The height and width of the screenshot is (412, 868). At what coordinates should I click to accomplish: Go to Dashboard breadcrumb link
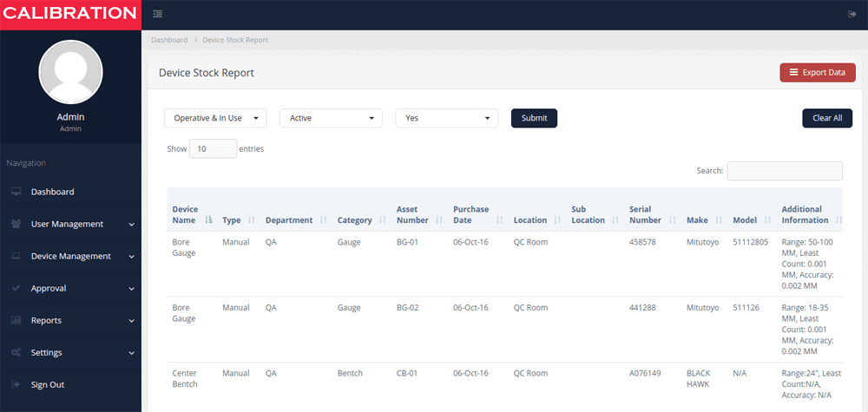coord(169,40)
